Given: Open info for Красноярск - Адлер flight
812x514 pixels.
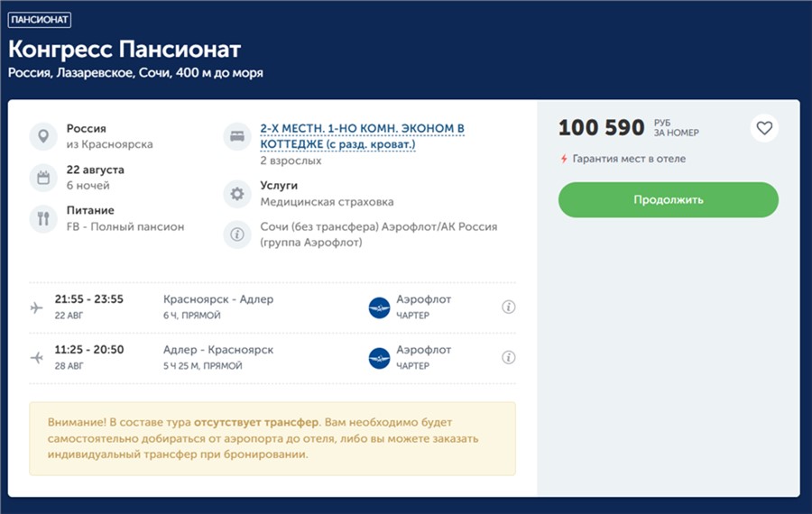Looking at the screenshot, I should click(x=508, y=307).
